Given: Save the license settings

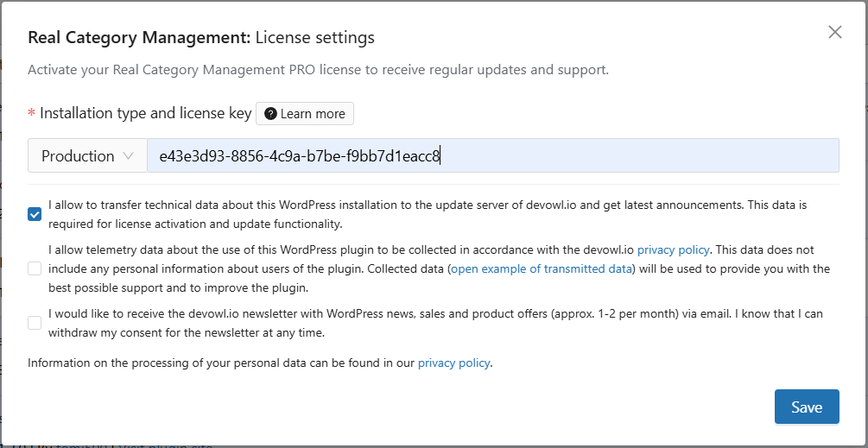Looking at the screenshot, I should tap(806, 407).
